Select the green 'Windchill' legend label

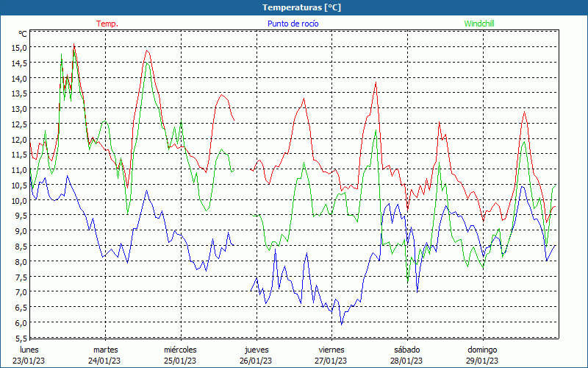(479, 24)
